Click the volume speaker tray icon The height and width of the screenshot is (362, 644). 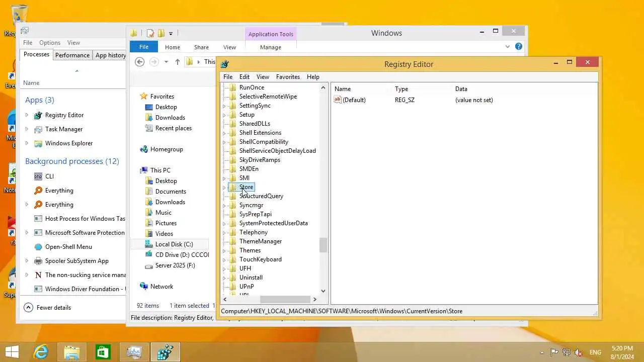click(x=579, y=352)
